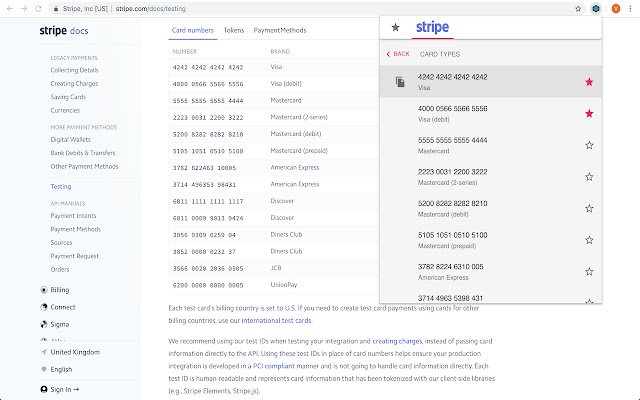The width and height of the screenshot is (640, 400).
Task: Select 3056 9309 0259 04 Diners Club number
Action: coord(204,235)
